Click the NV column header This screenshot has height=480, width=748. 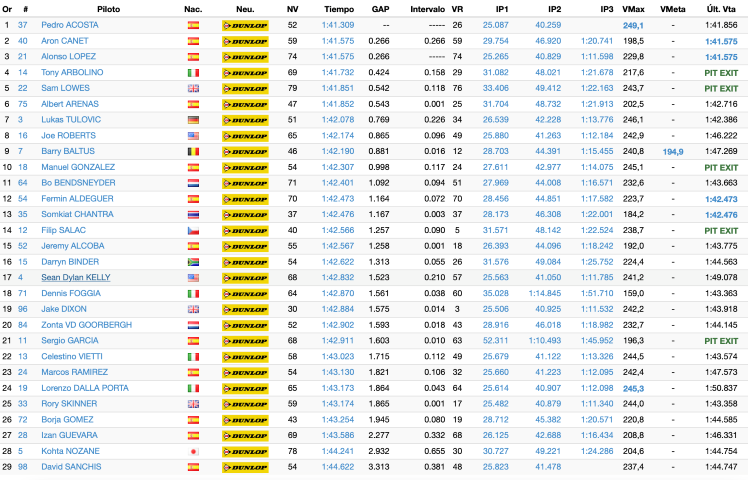point(292,9)
